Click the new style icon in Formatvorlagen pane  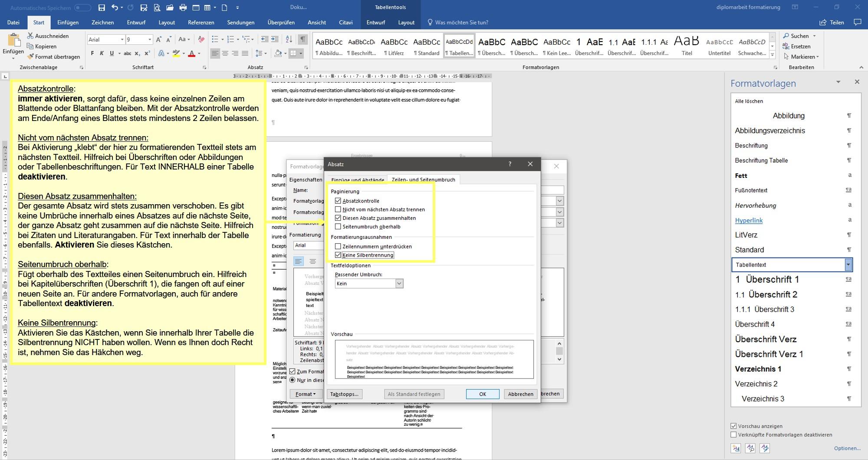pyautogui.click(x=736, y=448)
